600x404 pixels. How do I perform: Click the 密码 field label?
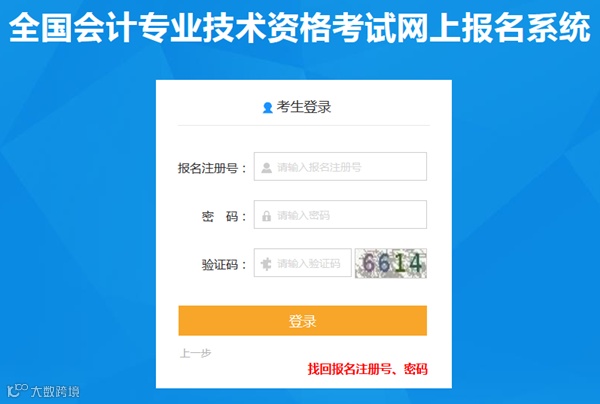pyautogui.click(x=220, y=217)
